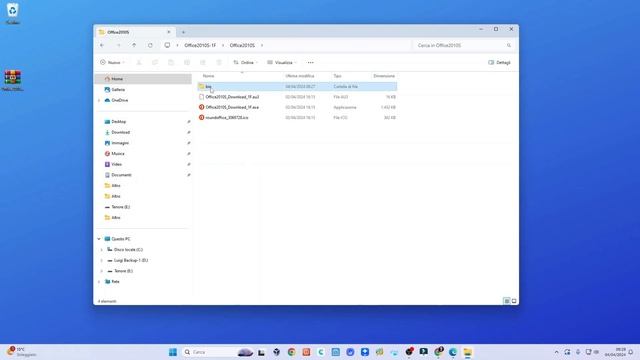Collapse the Questo PC tree node
Screen dimensions: 640x360
99,239
